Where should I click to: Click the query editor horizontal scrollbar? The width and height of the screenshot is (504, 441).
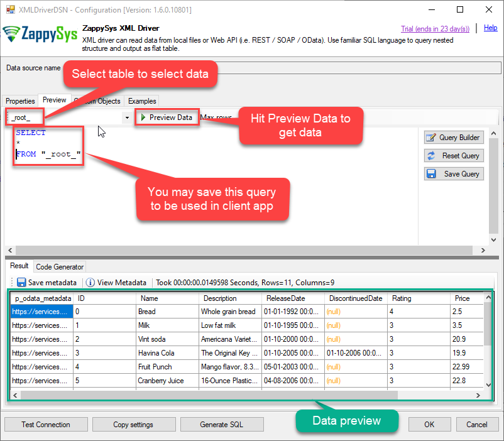(244, 250)
